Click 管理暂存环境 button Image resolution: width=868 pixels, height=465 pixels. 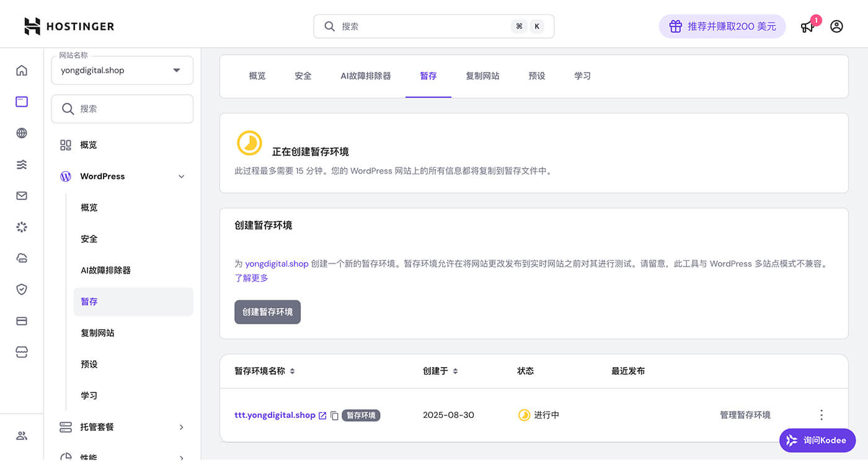(745, 415)
